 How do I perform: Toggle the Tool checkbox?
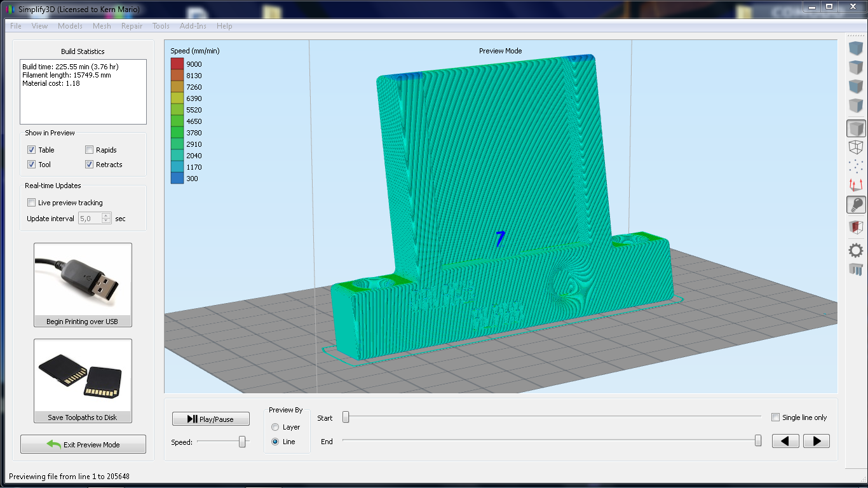click(x=31, y=165)
